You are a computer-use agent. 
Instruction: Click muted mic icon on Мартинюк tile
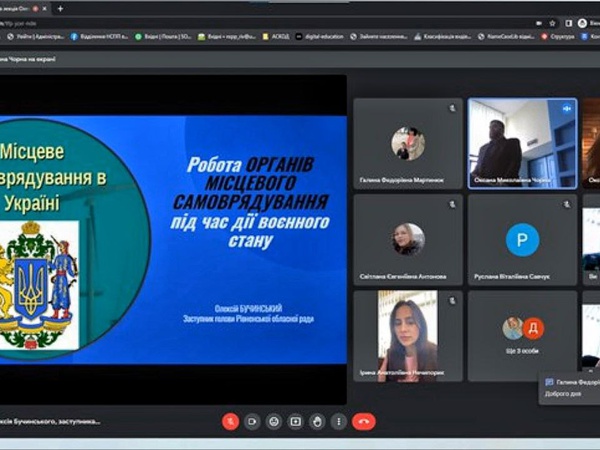(x=452, y=108)
